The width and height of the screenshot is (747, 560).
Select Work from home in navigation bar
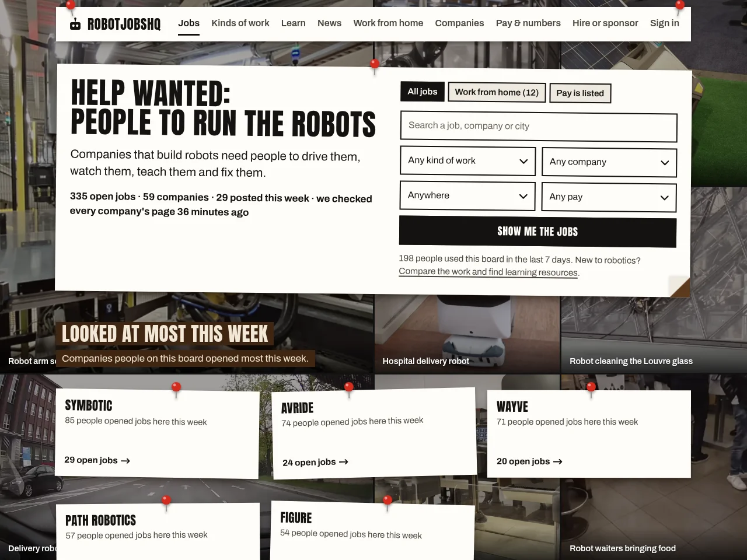pos(388,23)
